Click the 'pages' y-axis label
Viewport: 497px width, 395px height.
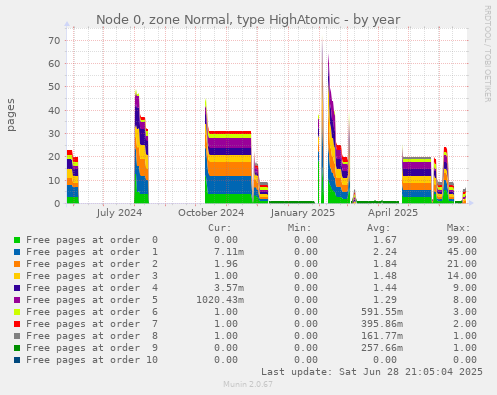click(11, 115)
